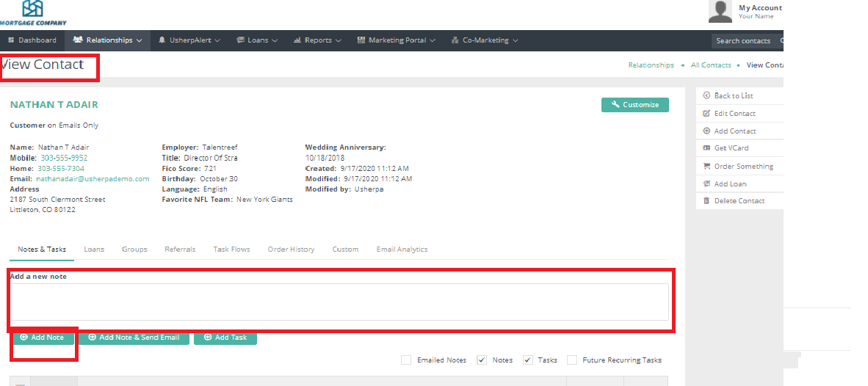Click the Add Contact plus icon
This screenshot has height=386, width=868.
click(706, 131)
